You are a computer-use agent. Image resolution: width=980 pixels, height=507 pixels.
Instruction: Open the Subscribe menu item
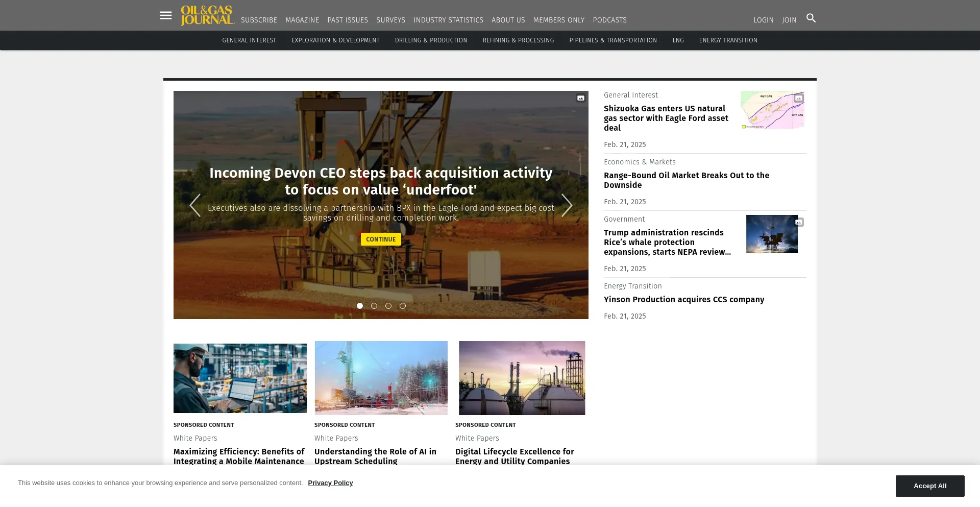coord(259,20)
